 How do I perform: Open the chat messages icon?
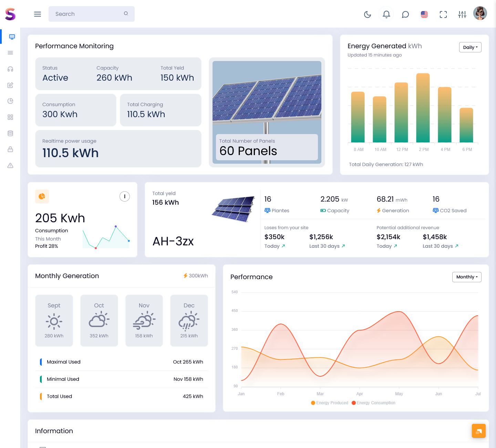[405, 14]
